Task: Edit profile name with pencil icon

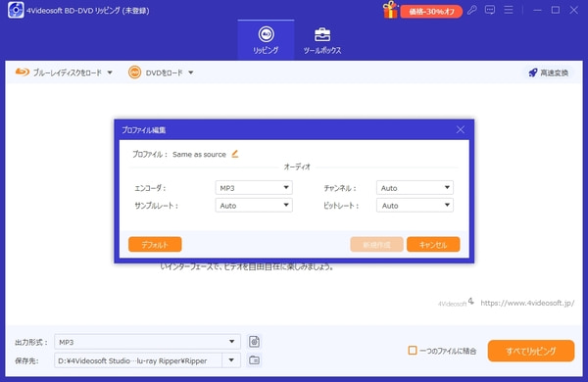Action: coord(235,154)
